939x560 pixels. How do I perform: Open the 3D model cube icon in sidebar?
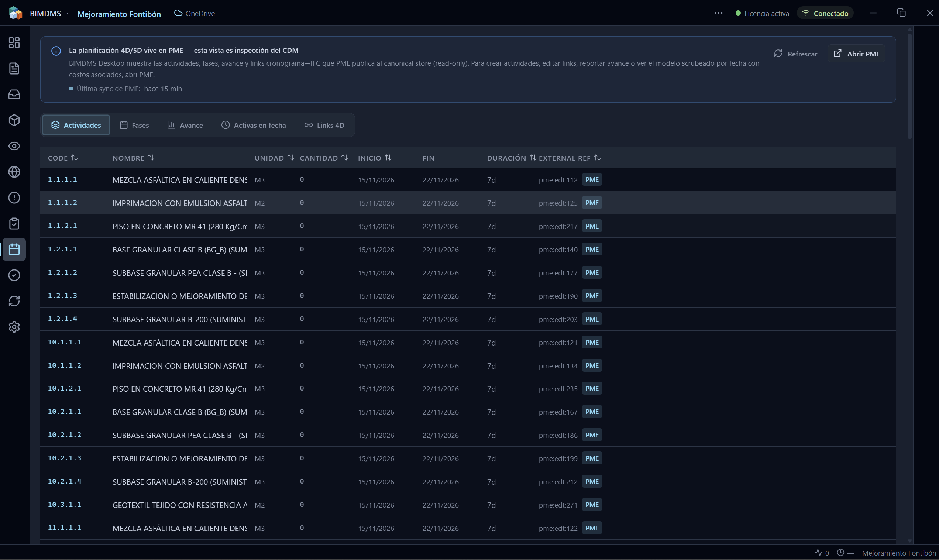click(14, 120)
